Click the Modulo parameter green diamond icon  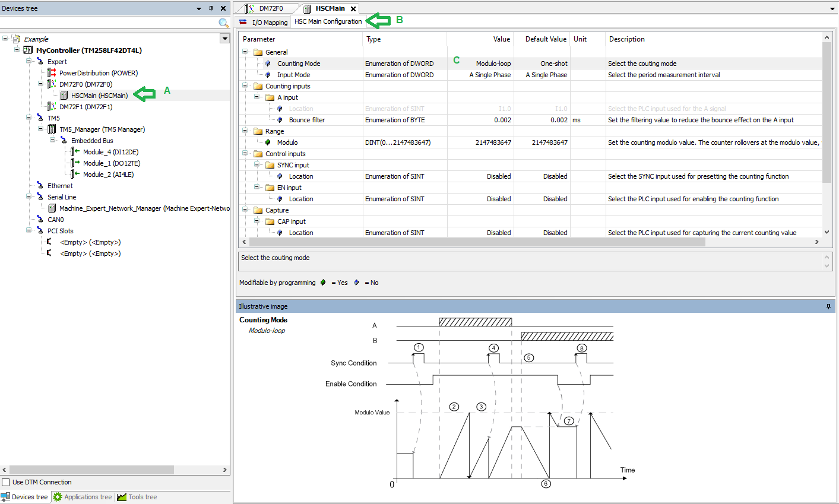(x=268, y=142)
